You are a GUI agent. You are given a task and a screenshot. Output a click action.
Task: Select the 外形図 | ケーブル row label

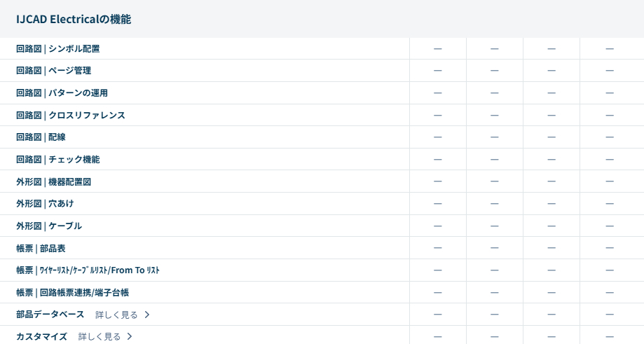pyautogui.click(x=49, y=226)
